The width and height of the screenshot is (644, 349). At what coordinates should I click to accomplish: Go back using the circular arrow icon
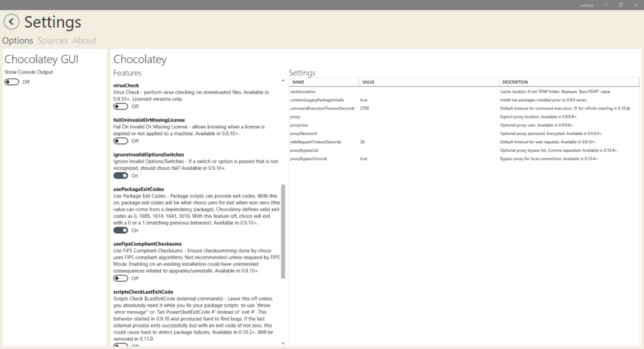pyautogui.click(x=11, y=22)
